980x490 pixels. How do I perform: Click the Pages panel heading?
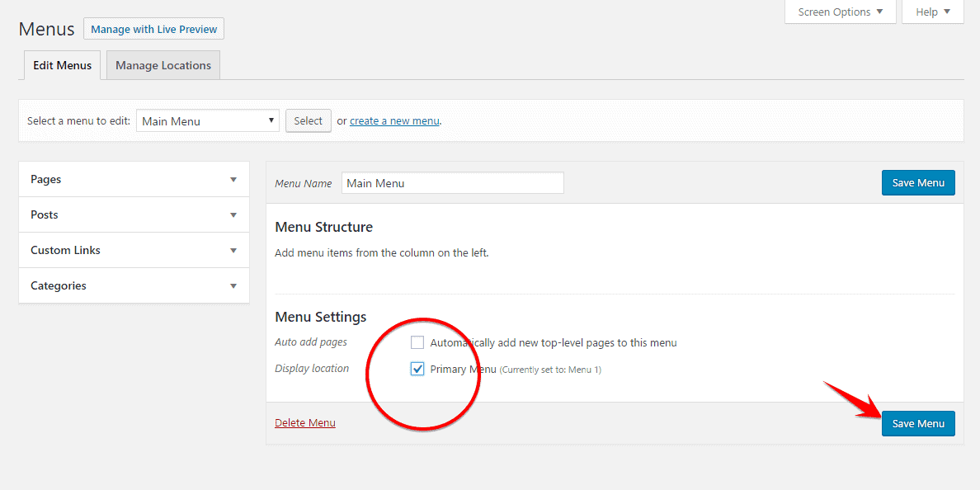tap(46, 180)
